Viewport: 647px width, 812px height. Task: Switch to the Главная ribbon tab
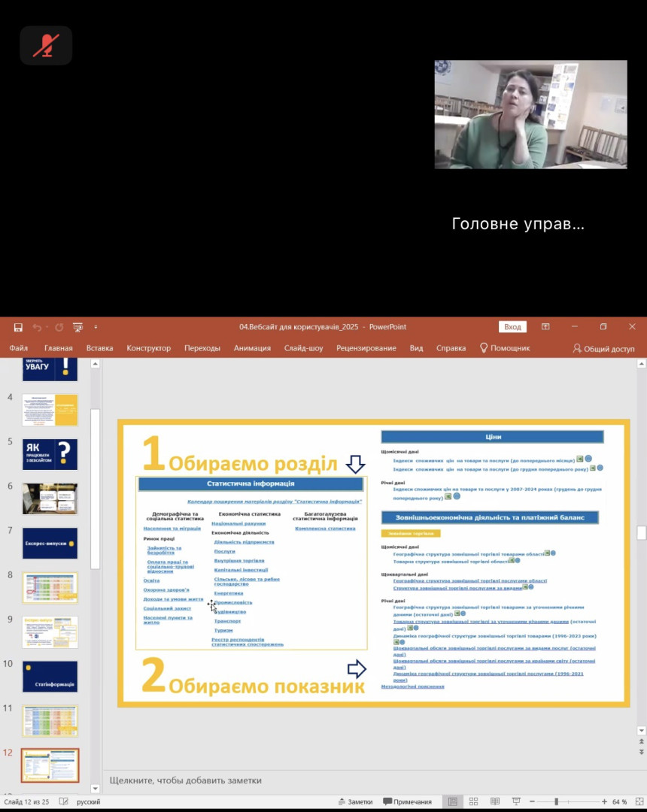pos(58,348)
